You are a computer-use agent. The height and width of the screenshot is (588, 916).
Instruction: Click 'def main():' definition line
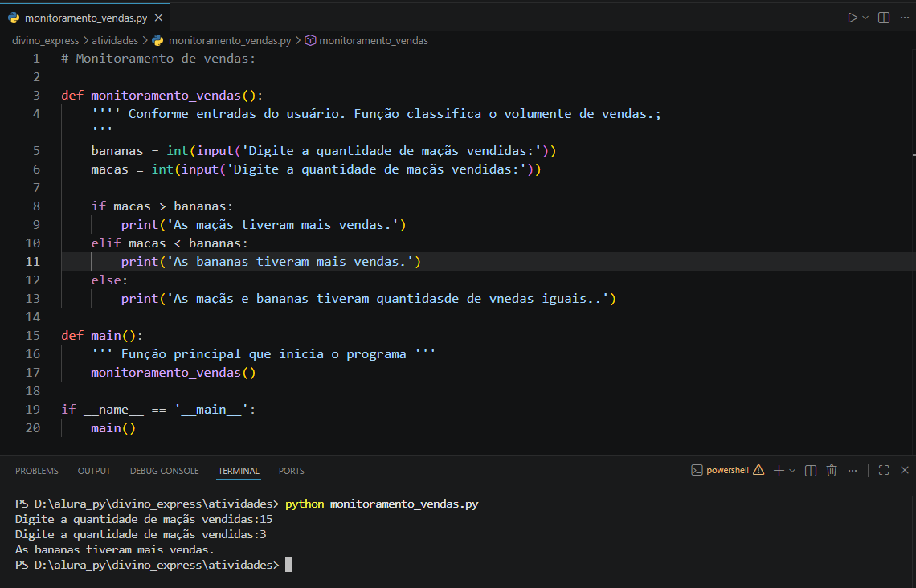click(102, 336)
